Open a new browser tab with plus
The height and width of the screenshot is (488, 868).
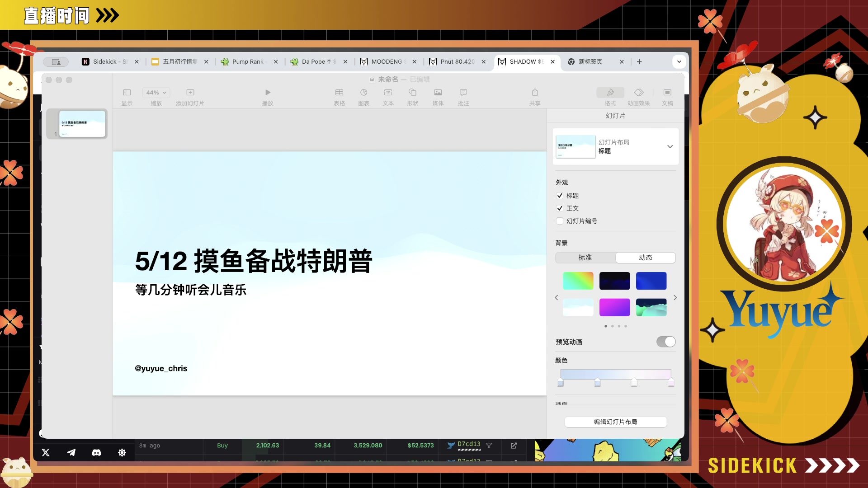pyautogui.click(x=639, y=62)
